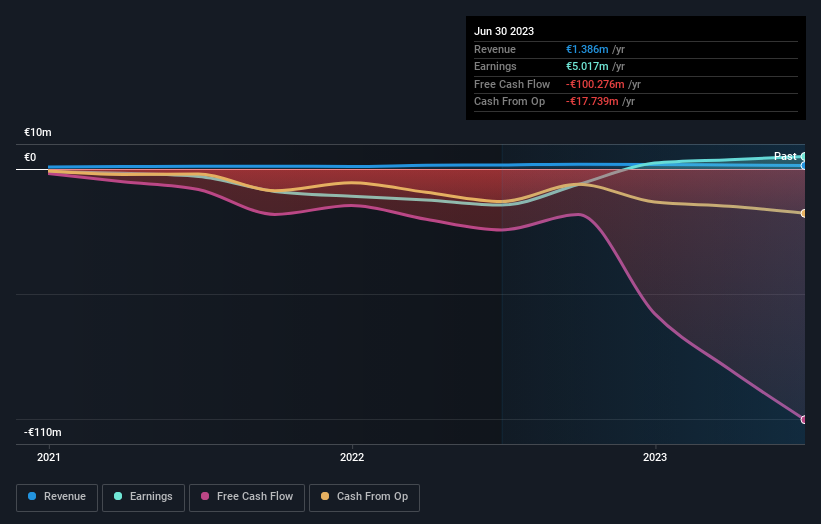The width and height of the screenshot is (821, 524).
Task: Toggle the Revenue series legend button
Action: 57,497
